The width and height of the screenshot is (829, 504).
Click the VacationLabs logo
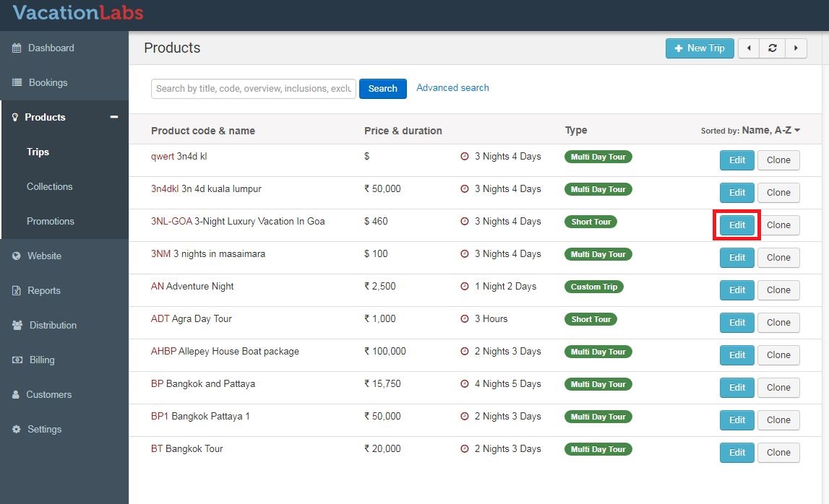coord(78,13)
